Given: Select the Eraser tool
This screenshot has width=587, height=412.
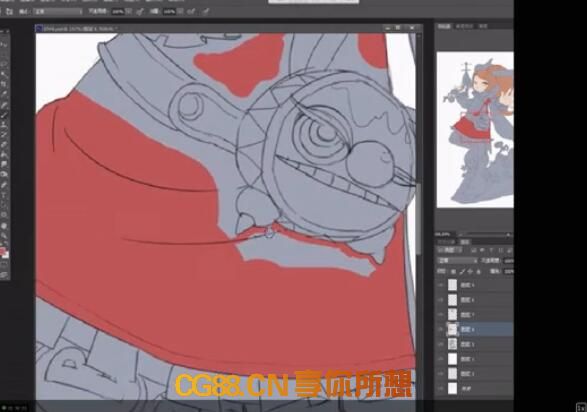Looking at the screenshot, I should tap(4, 144).
